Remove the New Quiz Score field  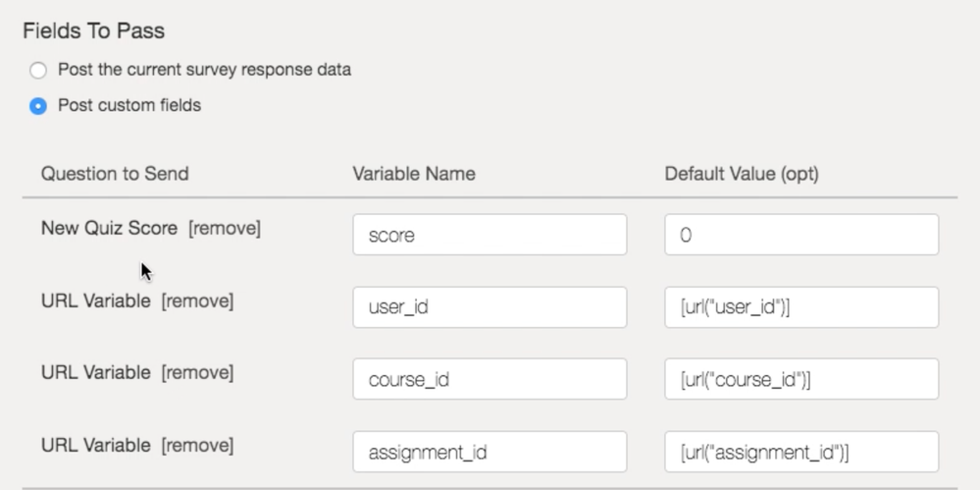pyautogui.click(x=225, y=229)
